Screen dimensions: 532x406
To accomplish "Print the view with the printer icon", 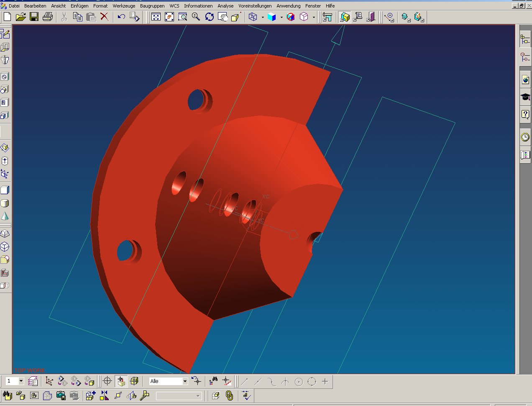I will click(x=48, y=17).
